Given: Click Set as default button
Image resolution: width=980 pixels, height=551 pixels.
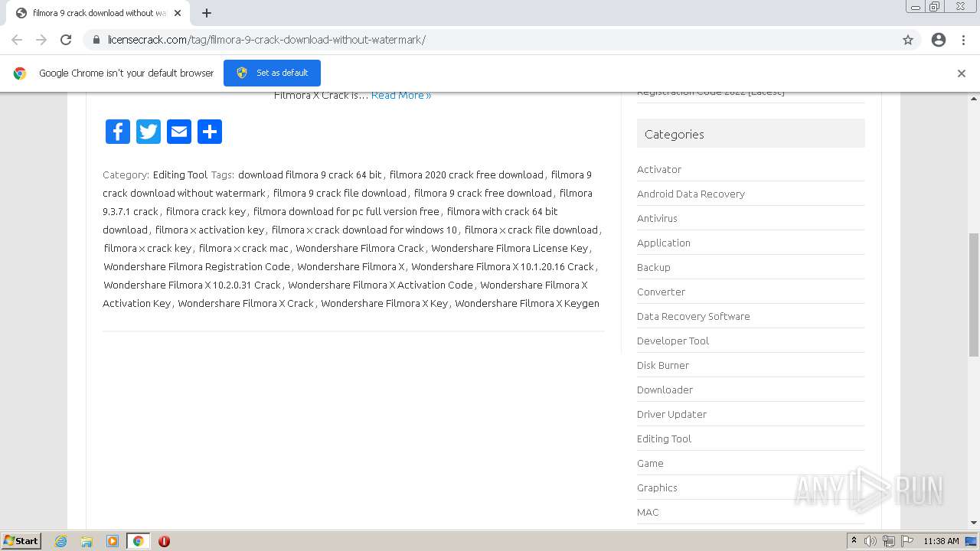Looking at the screenshot, I should (x=272, y=73).
